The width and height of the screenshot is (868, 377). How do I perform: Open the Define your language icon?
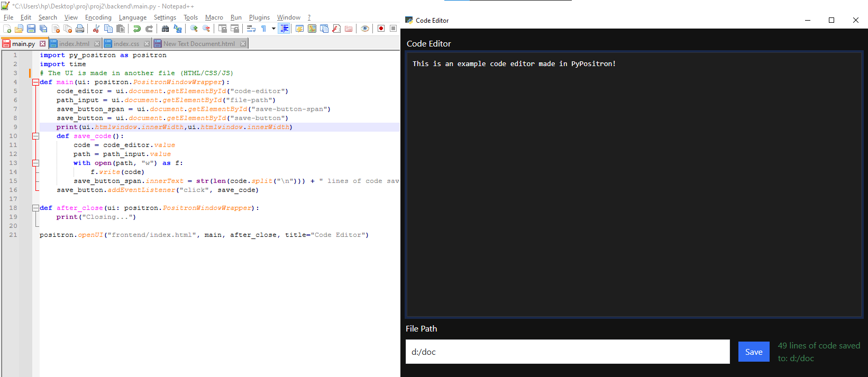(x=300, y=29)
